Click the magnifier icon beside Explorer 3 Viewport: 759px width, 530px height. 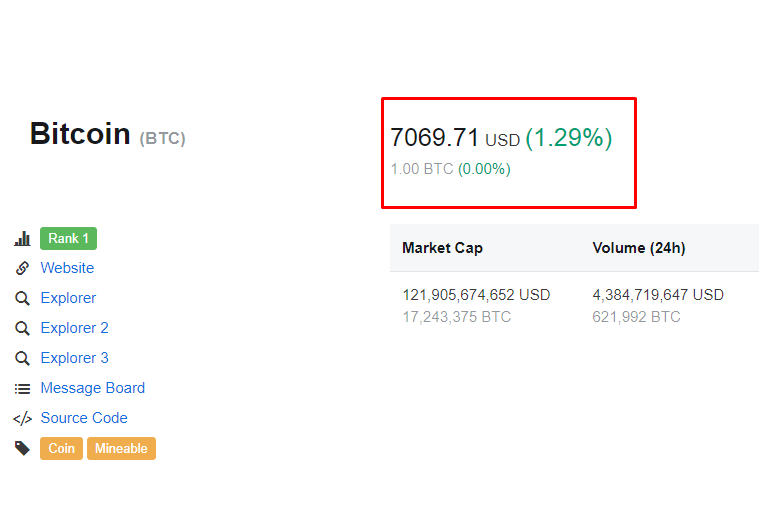pyautogui.click(x=22, y=358)
